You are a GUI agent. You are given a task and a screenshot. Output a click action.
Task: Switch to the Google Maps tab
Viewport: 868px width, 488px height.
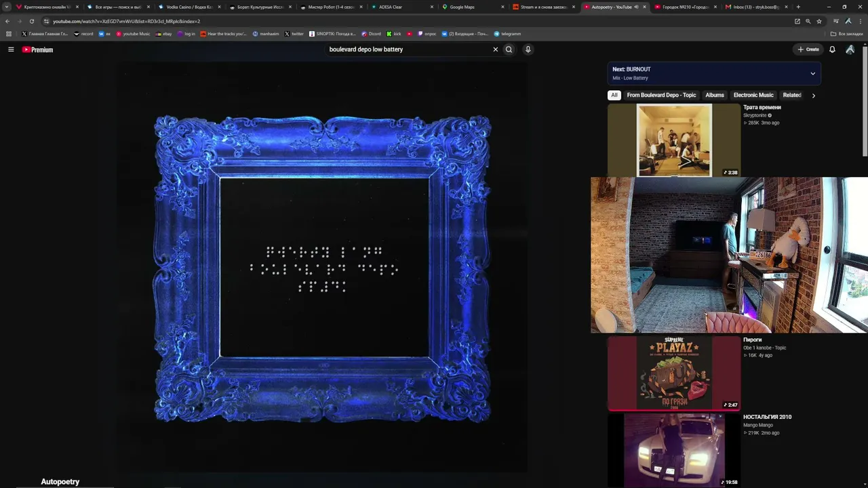(x=471, y=7)
